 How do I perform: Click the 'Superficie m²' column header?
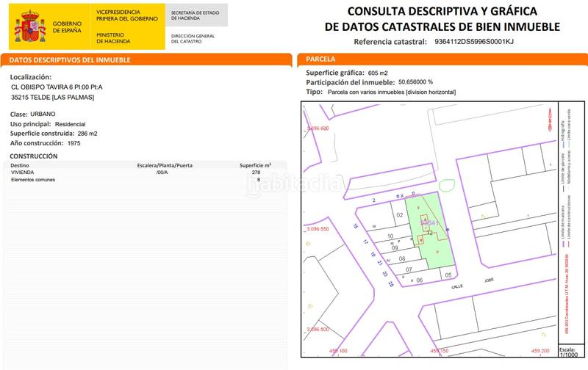[x=255, y=165]
